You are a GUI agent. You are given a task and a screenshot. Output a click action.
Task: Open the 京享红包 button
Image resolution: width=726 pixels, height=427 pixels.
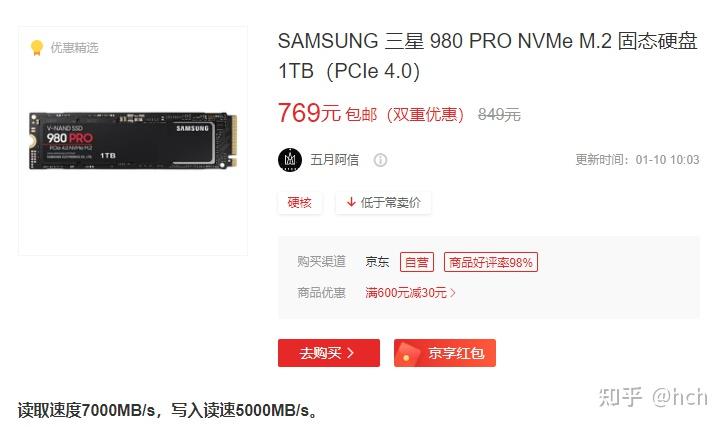click(444, 353)
